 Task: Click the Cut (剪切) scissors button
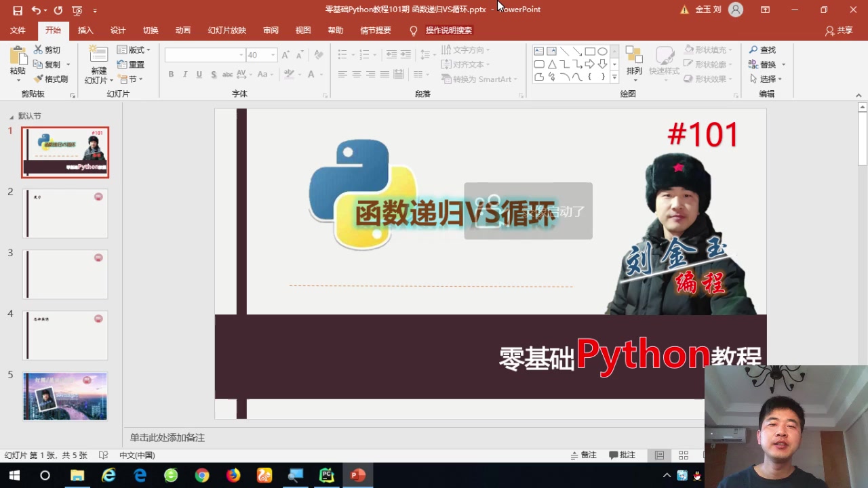pos(47,50)
